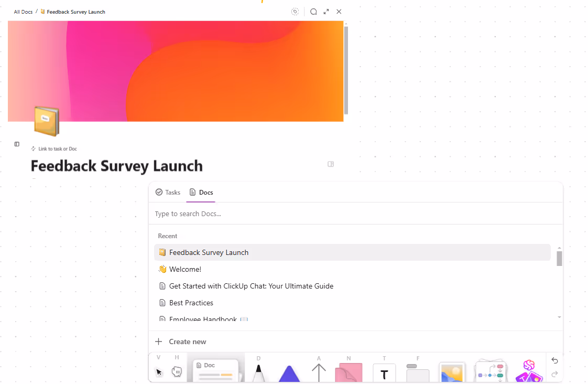The image size is (588, 384).
Task: Select the cursor tool (V)
Action: [x=159, y=372]
